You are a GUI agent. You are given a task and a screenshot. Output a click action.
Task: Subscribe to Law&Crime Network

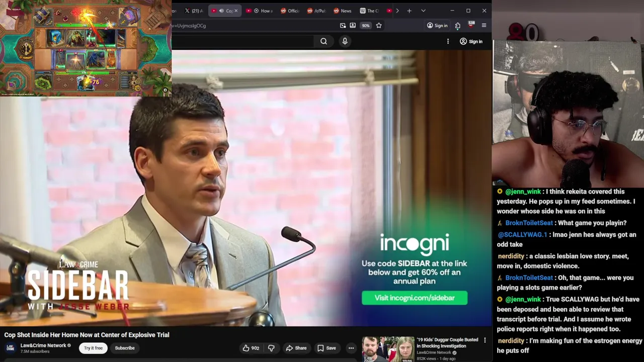[125, 348]
